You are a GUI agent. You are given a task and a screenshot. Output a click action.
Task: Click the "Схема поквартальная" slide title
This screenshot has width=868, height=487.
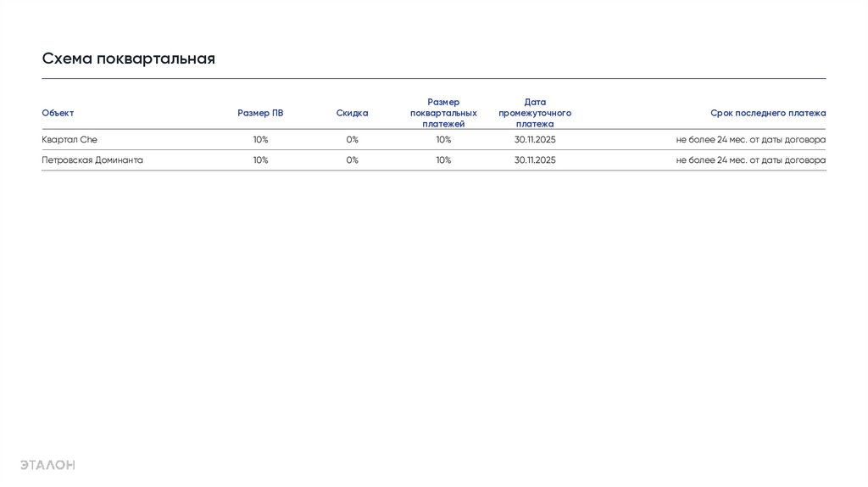click(128, 59)
